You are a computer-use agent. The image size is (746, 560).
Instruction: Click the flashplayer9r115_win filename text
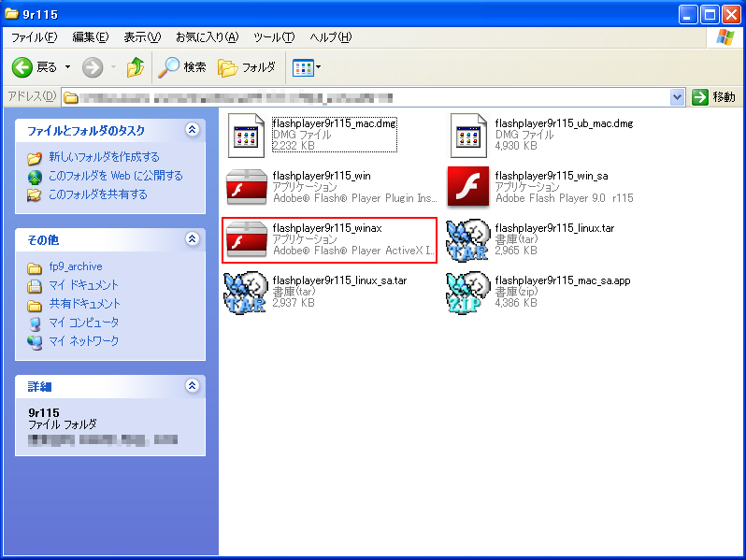[x=322, y=176]
